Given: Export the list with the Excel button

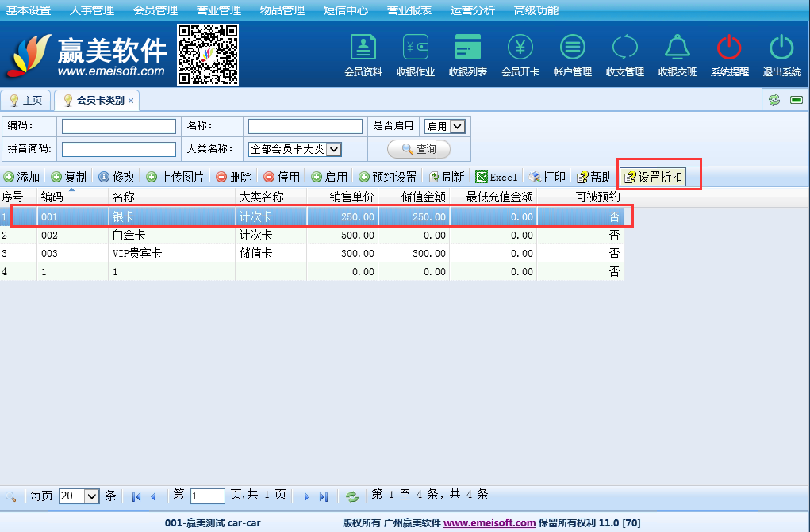Looking at the screenshot, I should (x=496, y=177).
